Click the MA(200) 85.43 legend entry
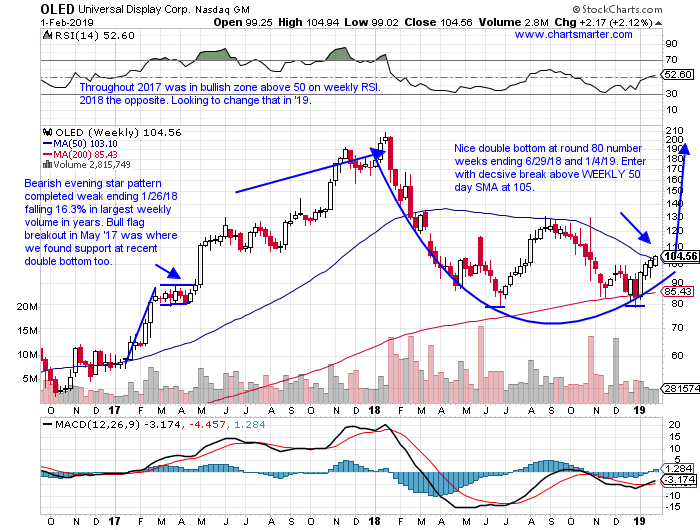The image size is (700, 530). click(x=80, y=154)
